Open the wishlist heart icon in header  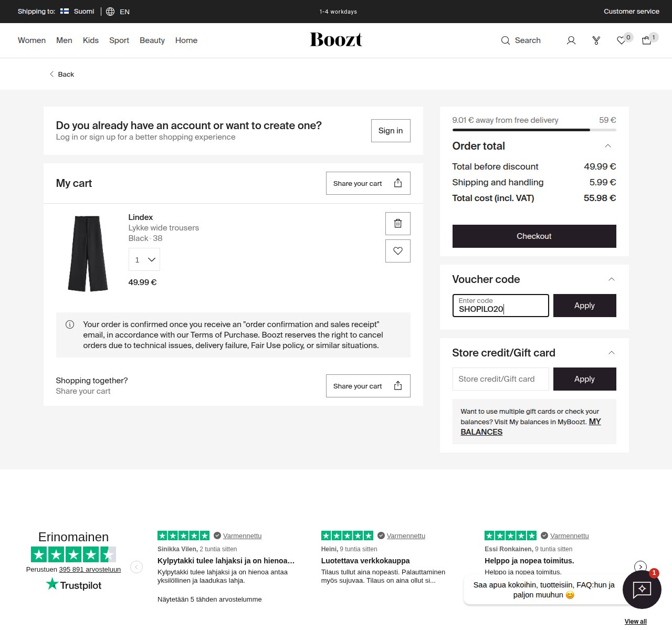click(621, 40)
